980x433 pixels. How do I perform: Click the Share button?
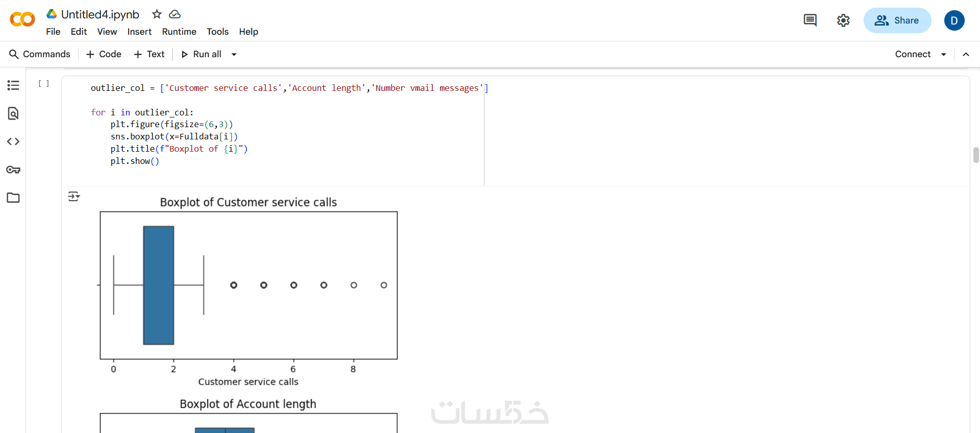click(x=897, y=20)
